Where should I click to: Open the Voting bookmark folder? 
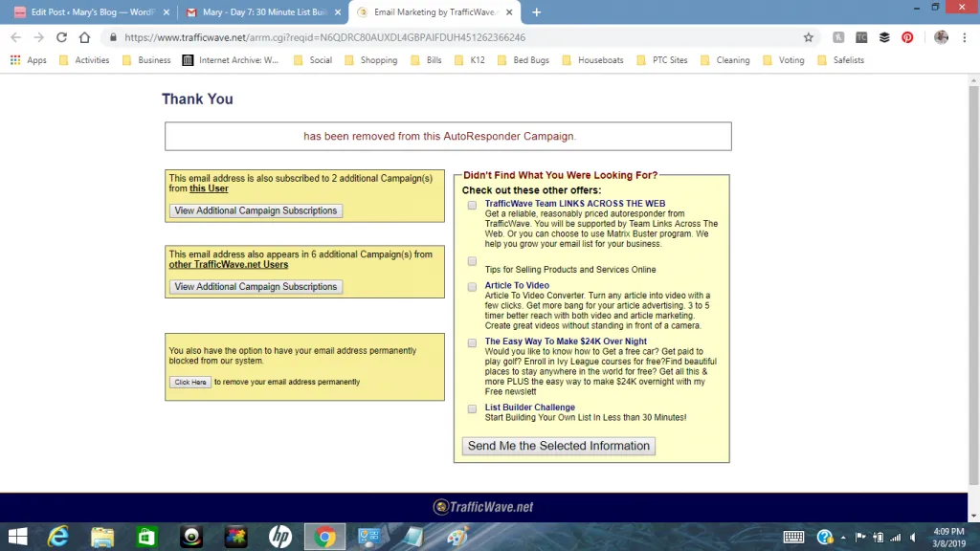(784, 60)
